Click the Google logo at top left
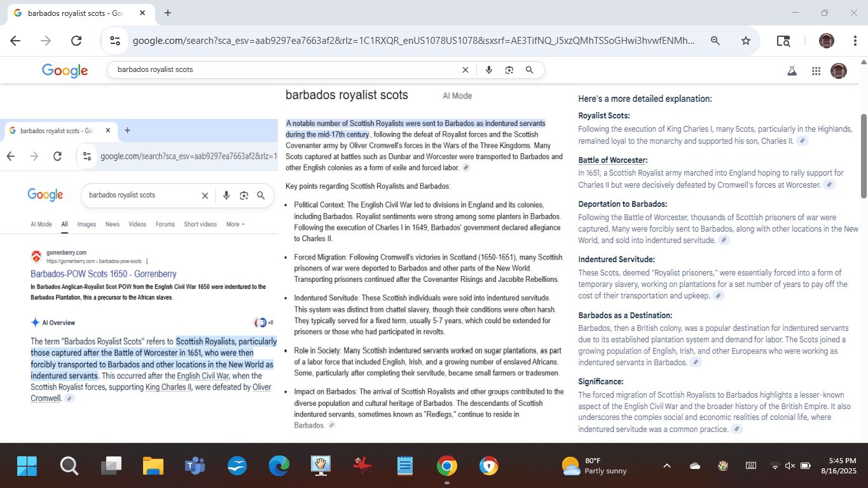The image size is (868, 488). tap(65, 71)
